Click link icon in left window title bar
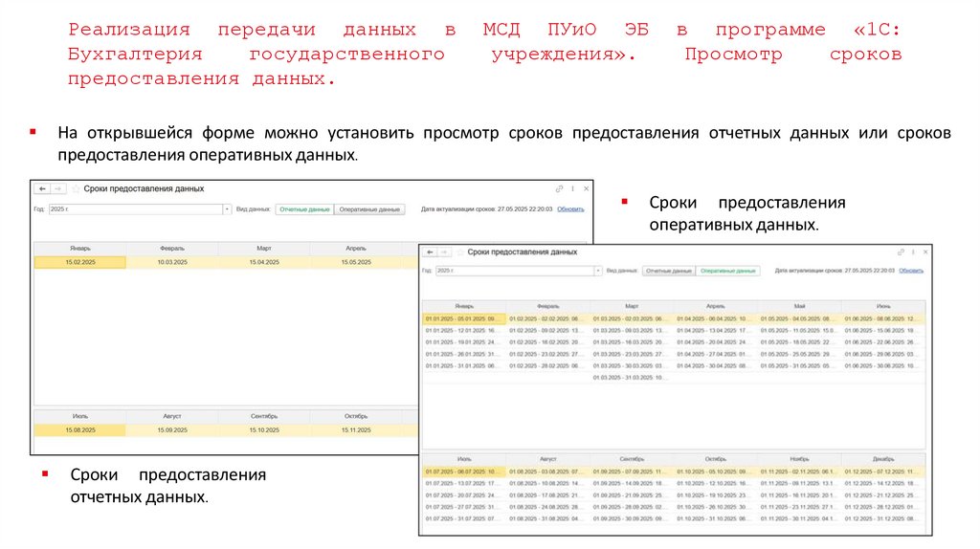Viewport: 980px width, 549px height. 559,188
